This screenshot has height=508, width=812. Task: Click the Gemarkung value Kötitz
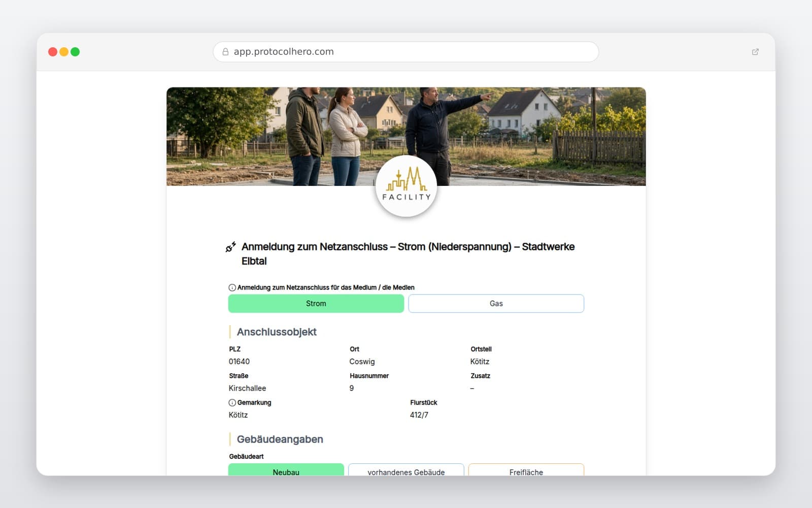(238, 415)
